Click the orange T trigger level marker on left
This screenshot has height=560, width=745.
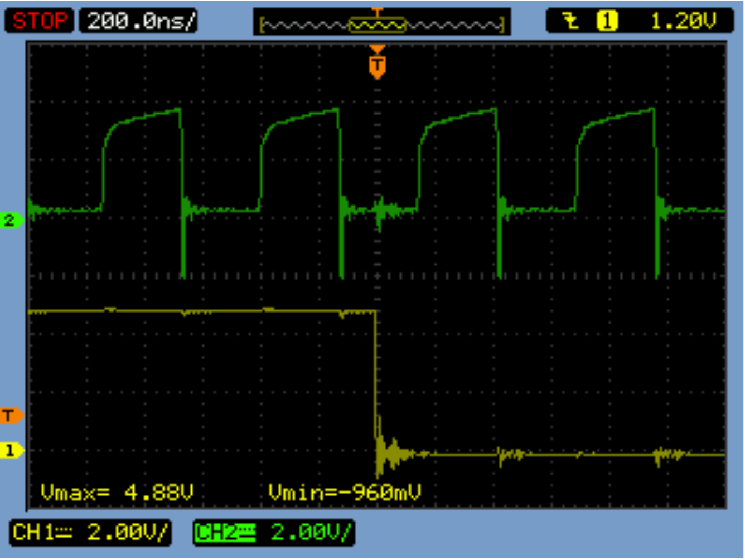click(x=11, y=416)
